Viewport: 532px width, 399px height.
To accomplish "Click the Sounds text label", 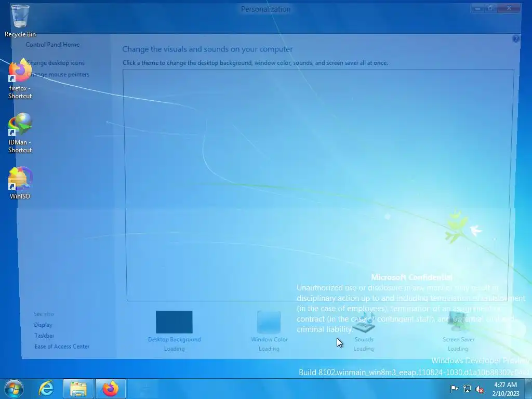I will pyautogui.click(x=364, y=339).
